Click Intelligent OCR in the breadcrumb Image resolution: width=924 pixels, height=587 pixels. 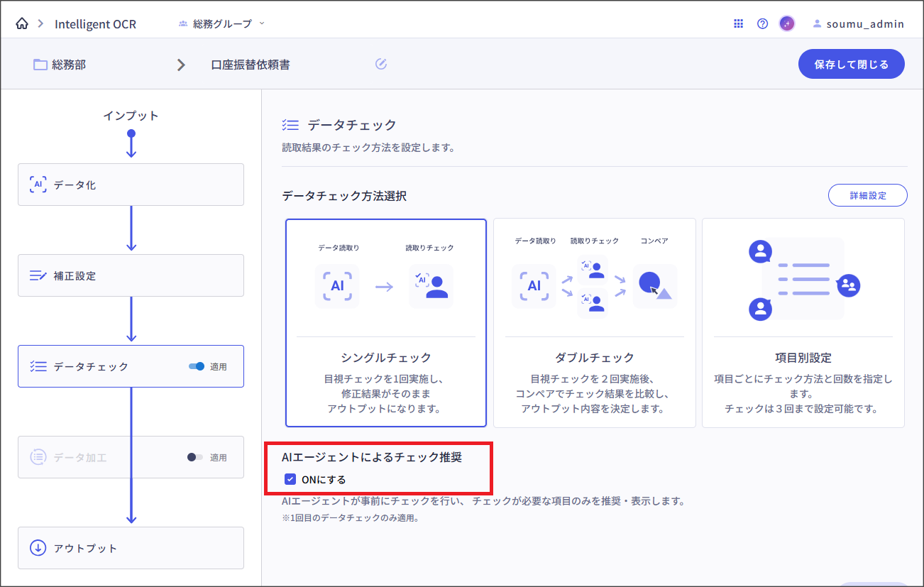tap(96, 23)
